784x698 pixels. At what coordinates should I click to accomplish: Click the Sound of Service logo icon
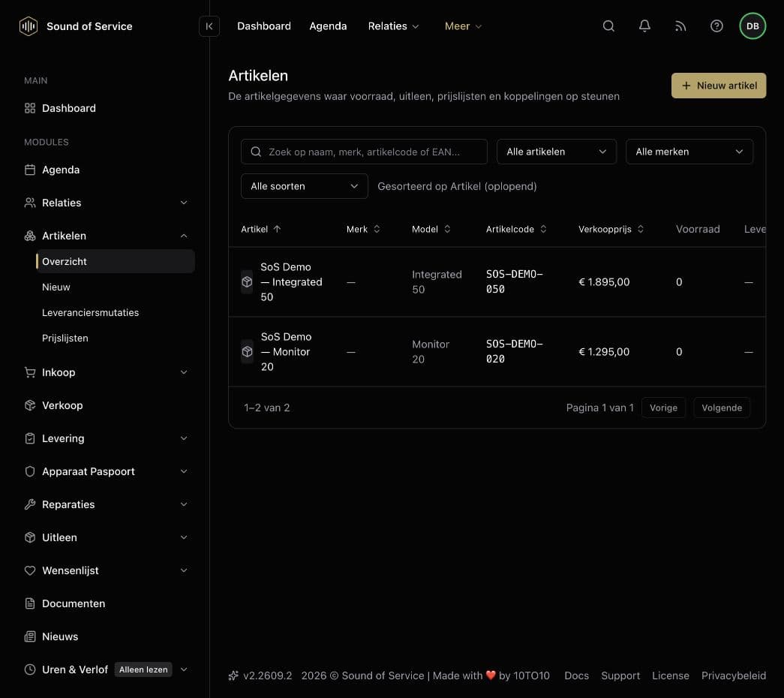[x=29, y=26]
